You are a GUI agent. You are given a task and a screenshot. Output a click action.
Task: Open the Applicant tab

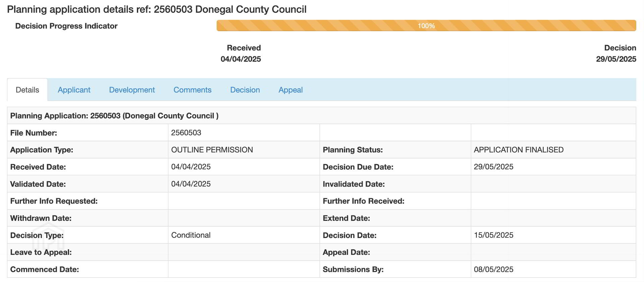pyautogui.click(x=74, y=90)
